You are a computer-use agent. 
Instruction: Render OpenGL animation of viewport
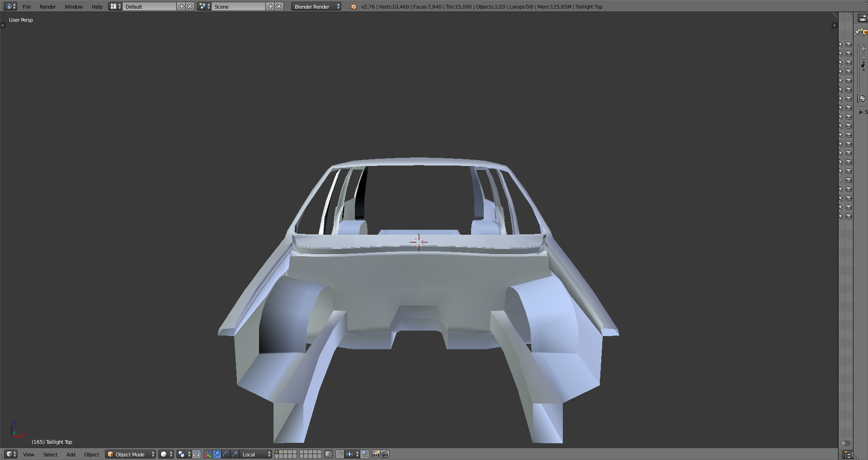click(x=385, y=454)
